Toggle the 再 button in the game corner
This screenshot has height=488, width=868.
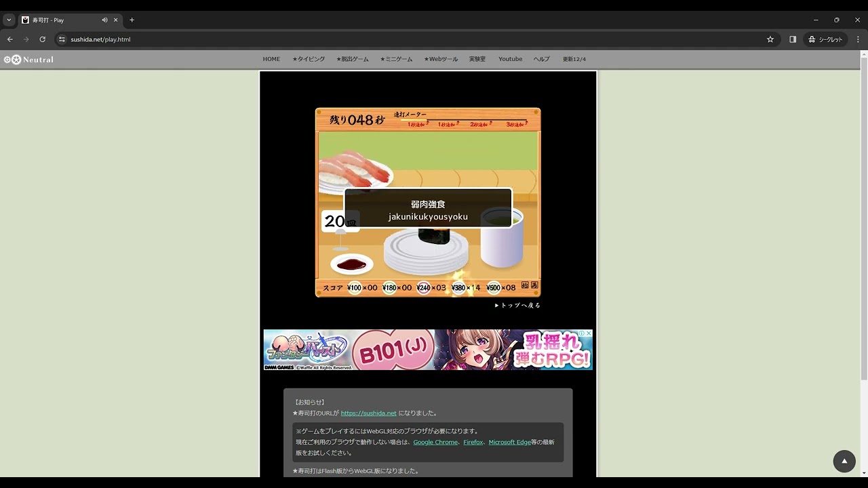tap(534, 285)
